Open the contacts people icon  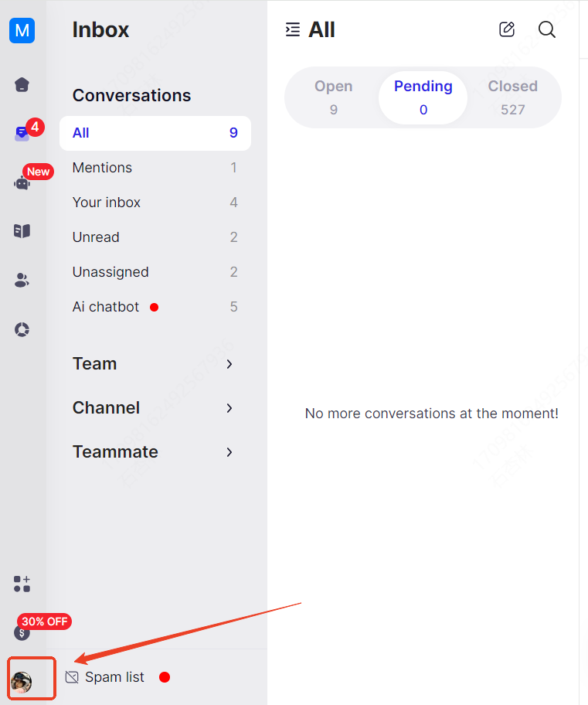[22, 280]
